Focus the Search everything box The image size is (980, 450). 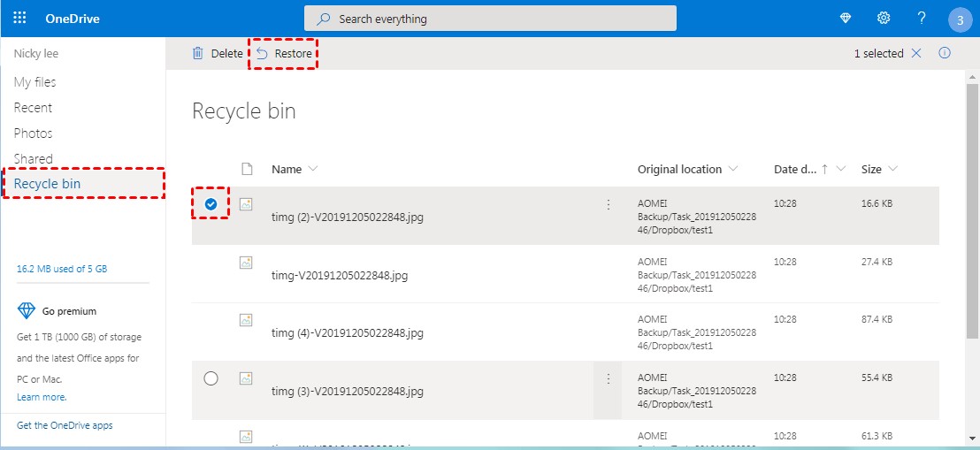(490, 19)
